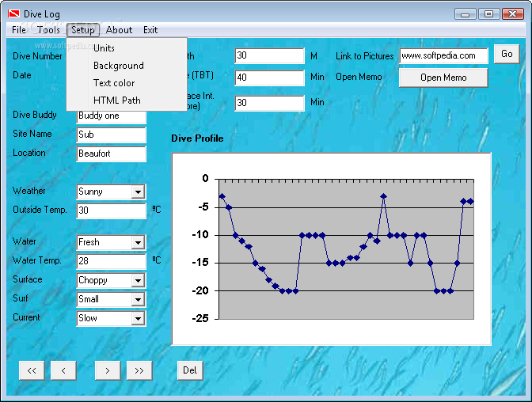Jump to first dive record with <<
This screenshot has height=402, width=532.
pyautogui.click(x=32, y=370)
